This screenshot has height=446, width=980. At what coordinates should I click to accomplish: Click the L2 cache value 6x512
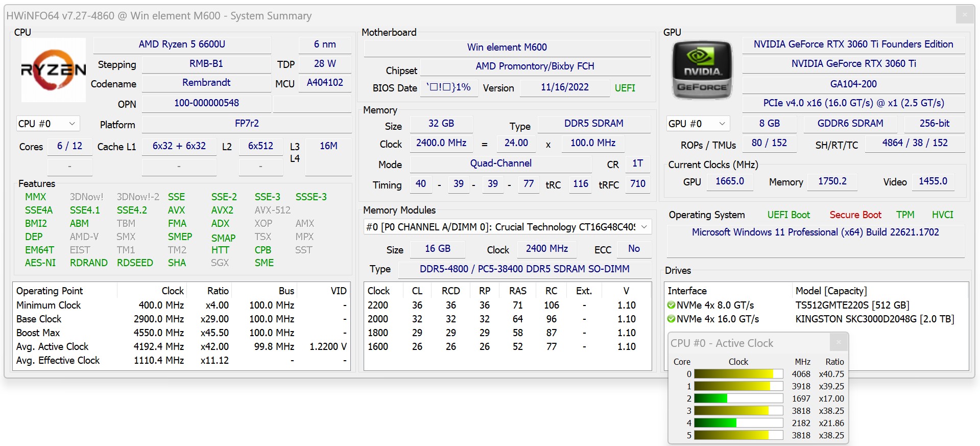260,146
